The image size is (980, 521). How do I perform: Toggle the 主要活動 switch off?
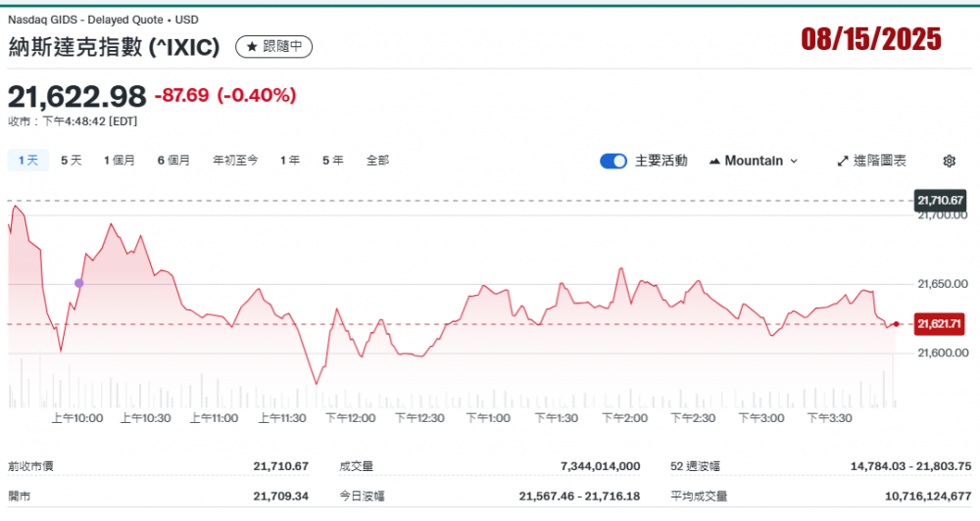pyautogui.click(x=613, y=161)
